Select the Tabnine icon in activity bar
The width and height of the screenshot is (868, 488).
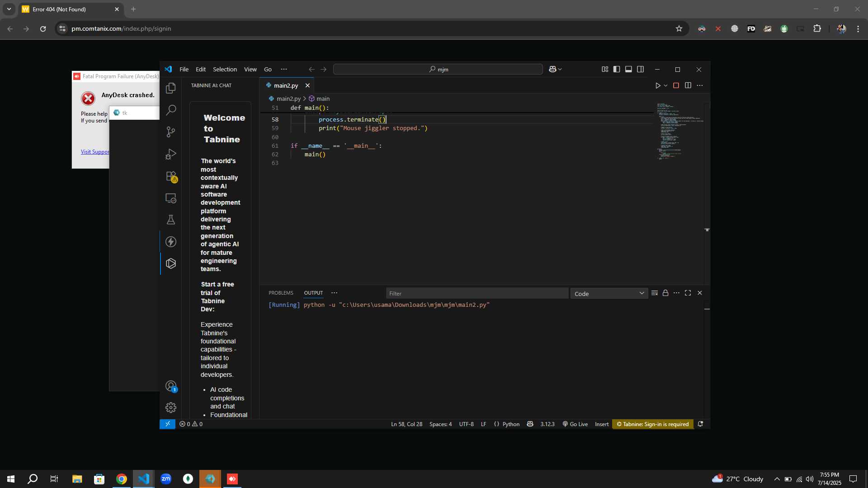[171, 263]
